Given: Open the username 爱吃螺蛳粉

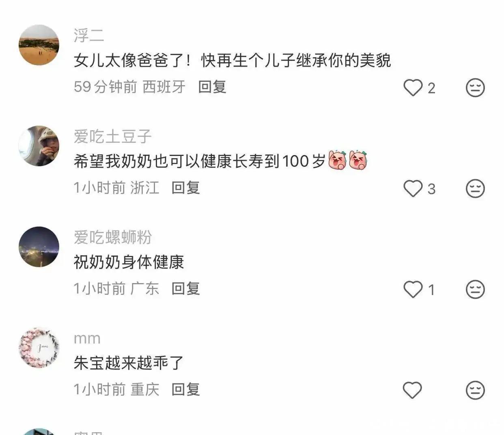Looking at the screenshot, I should [112, 237].
